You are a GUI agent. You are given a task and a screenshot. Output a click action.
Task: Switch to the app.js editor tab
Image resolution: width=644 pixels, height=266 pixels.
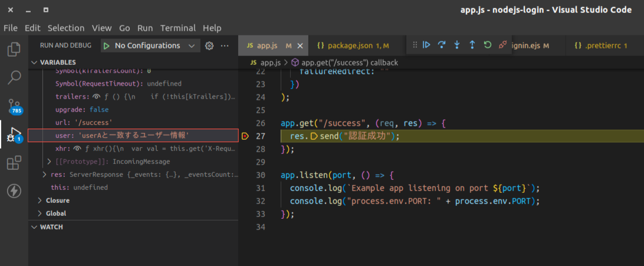(273, 45)
